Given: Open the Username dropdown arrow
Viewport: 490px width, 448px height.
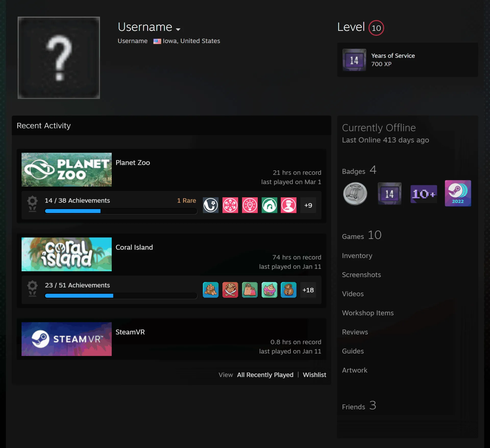Looking at the screenshot, I should point(178,29).
